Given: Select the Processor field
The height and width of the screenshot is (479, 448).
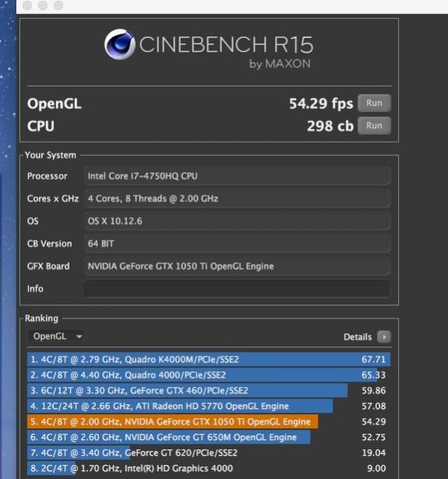Looking at the screenshot, I should 237,176.
